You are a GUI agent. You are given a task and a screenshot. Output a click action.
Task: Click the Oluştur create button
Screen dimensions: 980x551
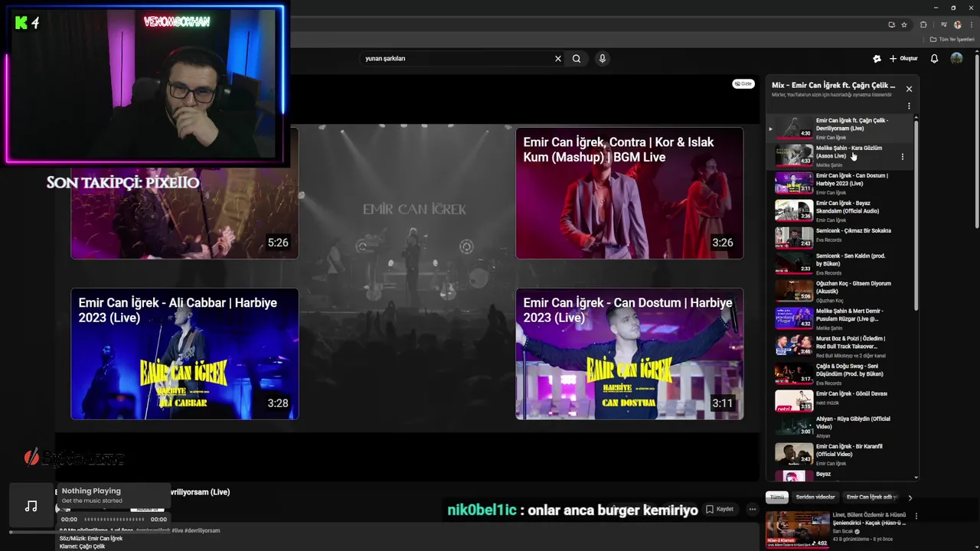pyautogui.click(x=903, y=59)
